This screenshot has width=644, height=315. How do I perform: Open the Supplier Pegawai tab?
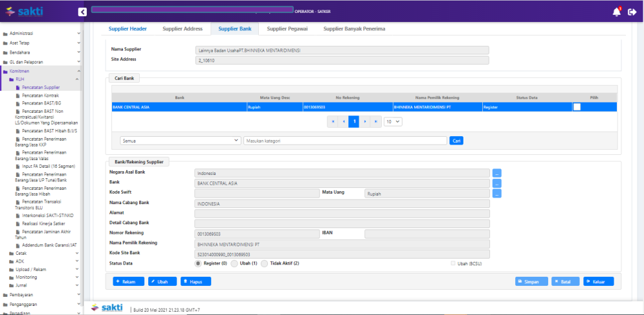click(287, 29)
